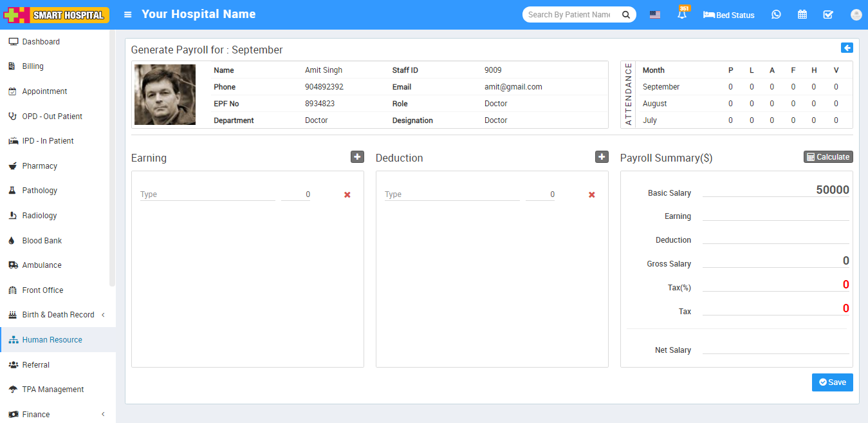Open the task checklist icon in header

828,14
